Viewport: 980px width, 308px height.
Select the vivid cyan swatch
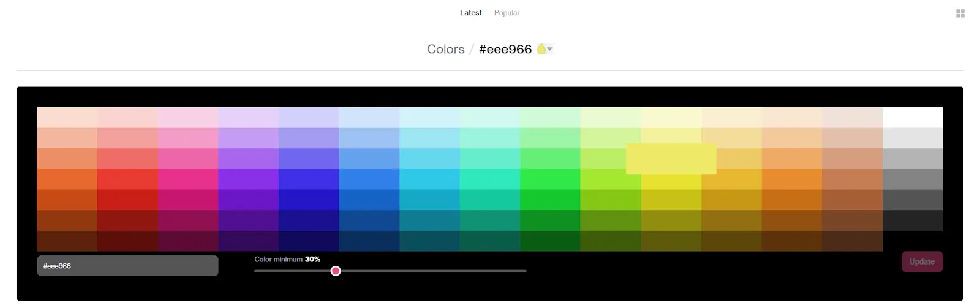(429, 179)
